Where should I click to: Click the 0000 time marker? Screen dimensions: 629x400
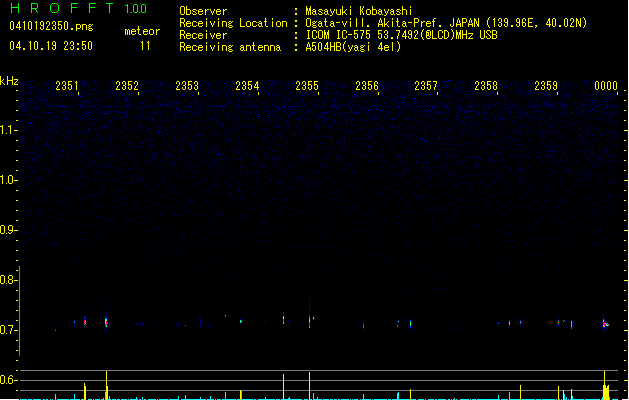coord(606,86)
